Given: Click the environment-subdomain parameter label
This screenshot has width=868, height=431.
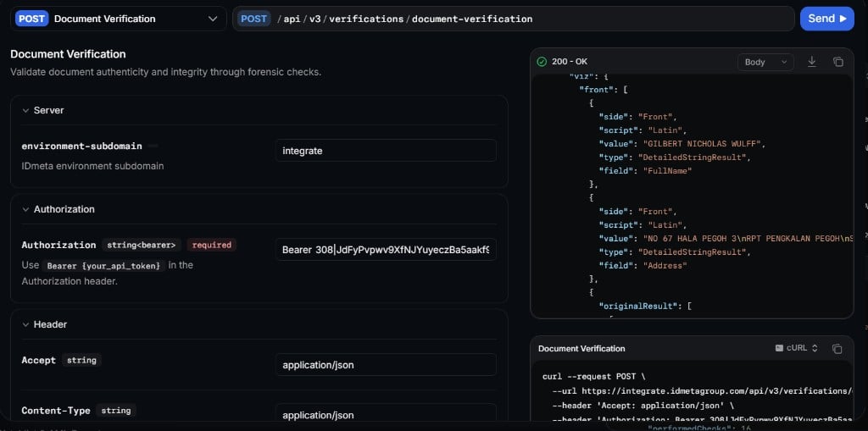Looking at the screenshot, I should [x=82, y=146].
